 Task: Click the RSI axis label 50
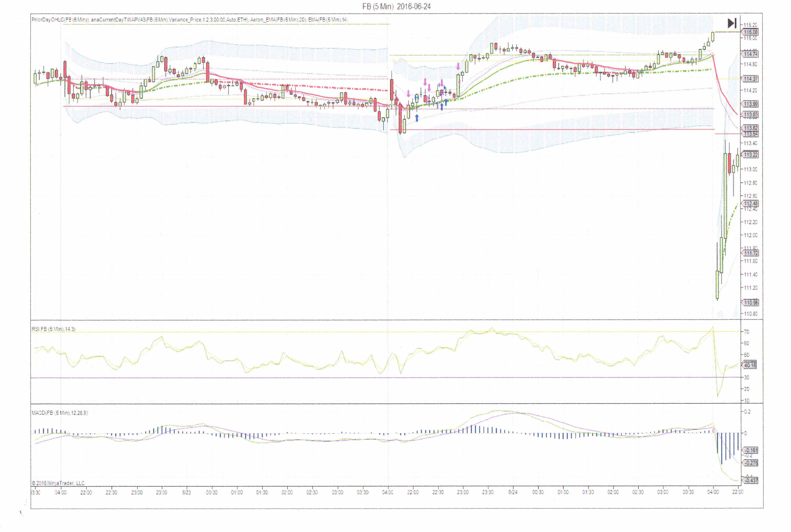747,355
